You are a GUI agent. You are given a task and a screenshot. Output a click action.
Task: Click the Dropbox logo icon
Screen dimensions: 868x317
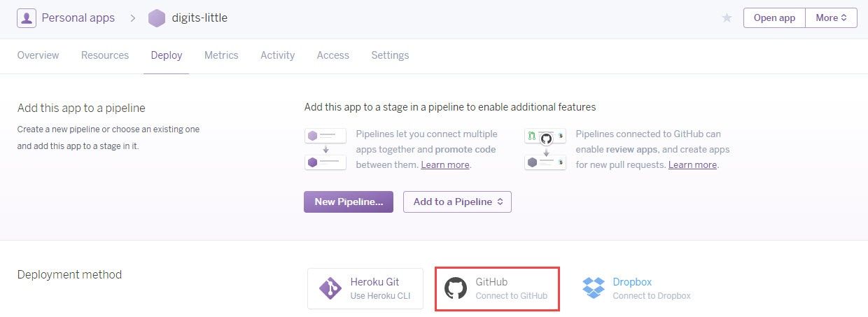point(594,288)
